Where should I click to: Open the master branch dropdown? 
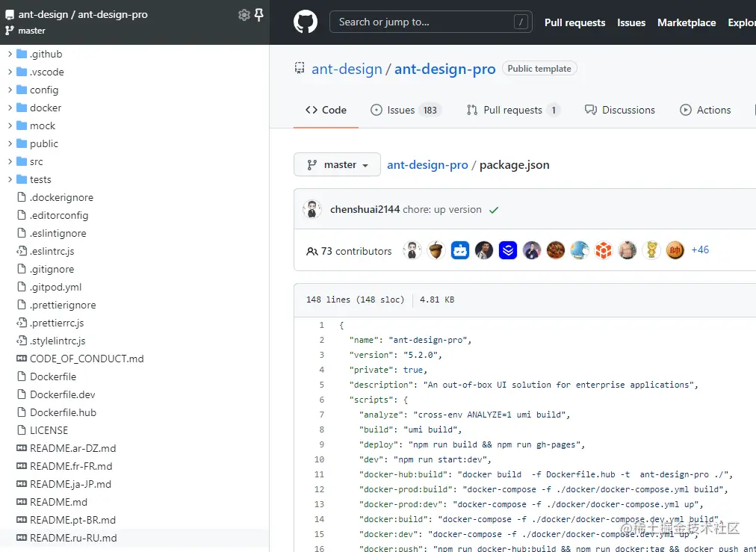(x=337, y=164)
